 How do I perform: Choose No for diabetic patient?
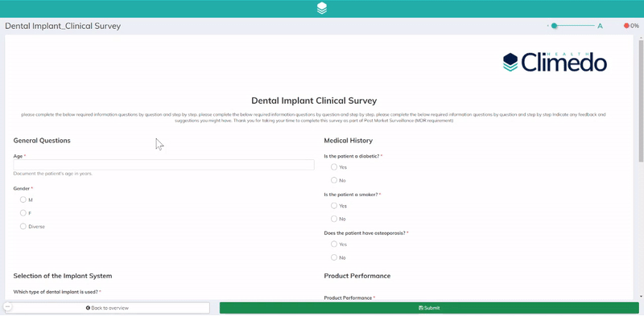pos(334,180)
